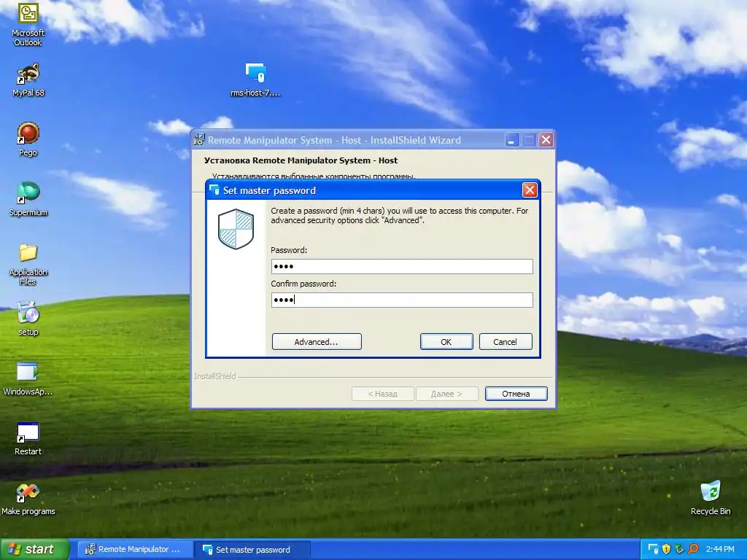
Task: Open the Windows start menu
Action: (x=35, y=549)
